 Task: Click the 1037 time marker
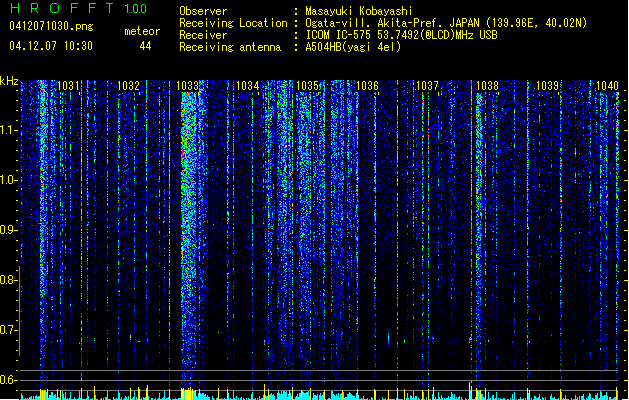[x=427, y=86]
